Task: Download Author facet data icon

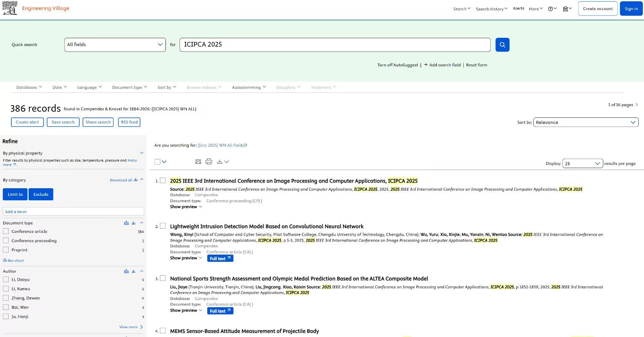Action: click(134, 271)
